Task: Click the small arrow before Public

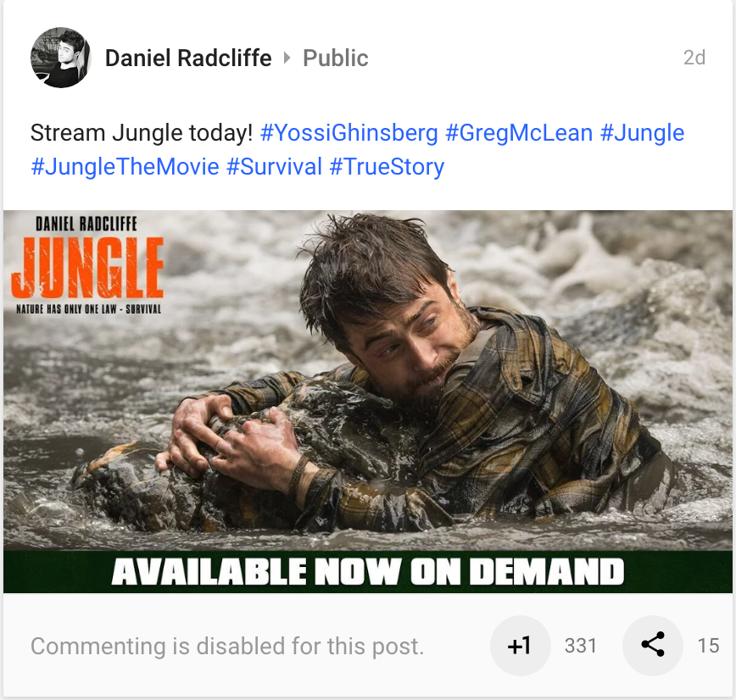Action: (287, 58)
